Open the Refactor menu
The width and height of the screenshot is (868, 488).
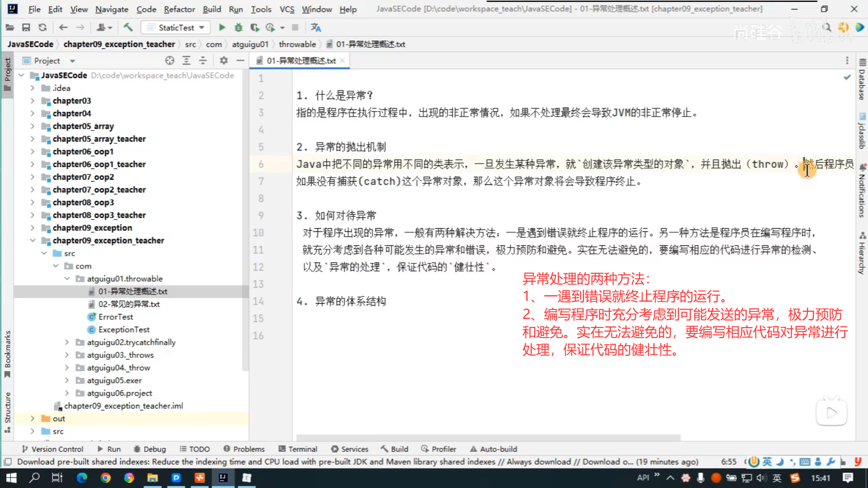coord(179,9)
